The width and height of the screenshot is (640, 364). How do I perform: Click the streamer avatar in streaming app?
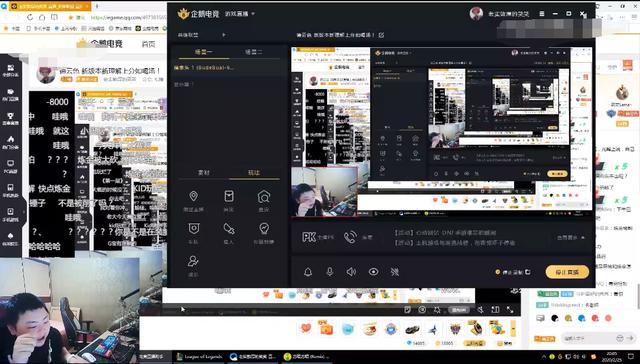[x=476, y=13]
